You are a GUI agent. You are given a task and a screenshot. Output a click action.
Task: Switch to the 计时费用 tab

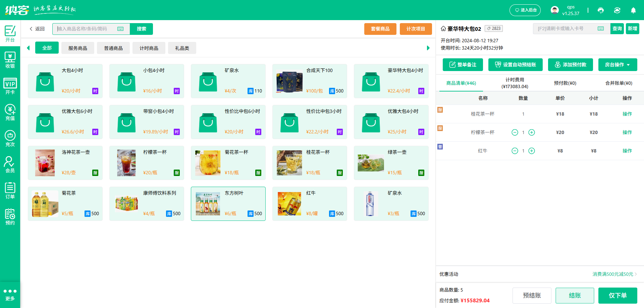515,83
